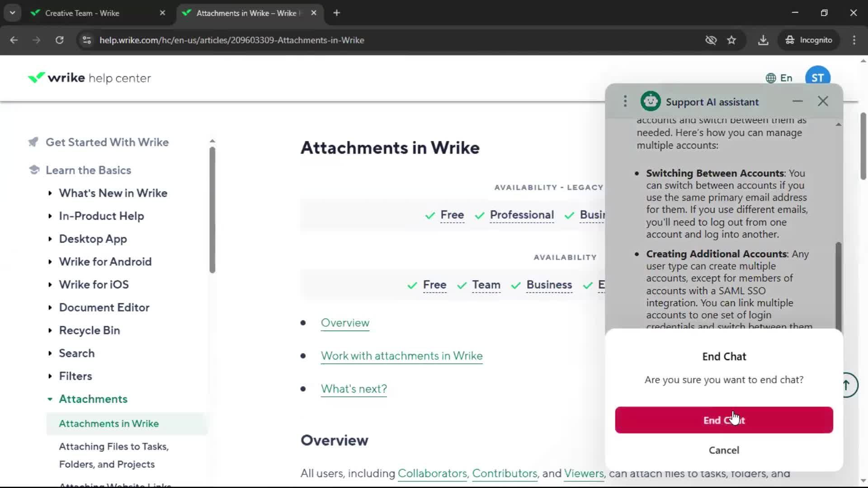Cancel the End Chat dialog
Image resolution: width=868 pixels, height=488 pixels.
(x=724, y=450)
